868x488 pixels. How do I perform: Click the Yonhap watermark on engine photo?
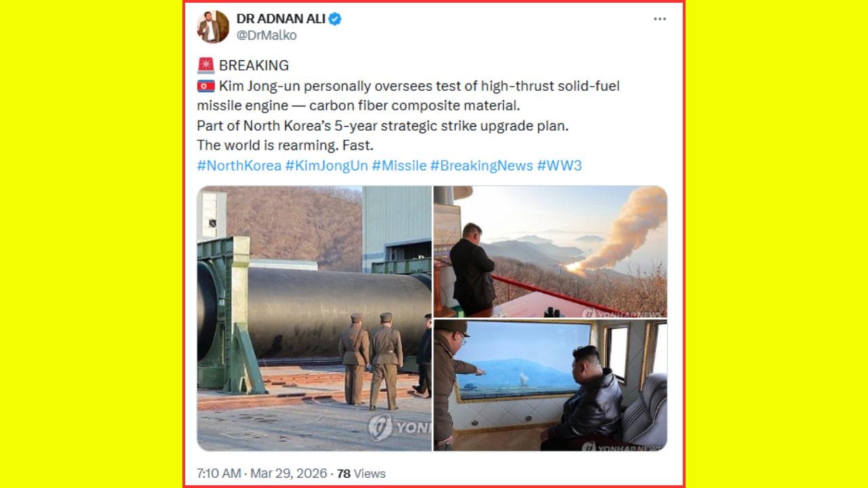(400, 428)
